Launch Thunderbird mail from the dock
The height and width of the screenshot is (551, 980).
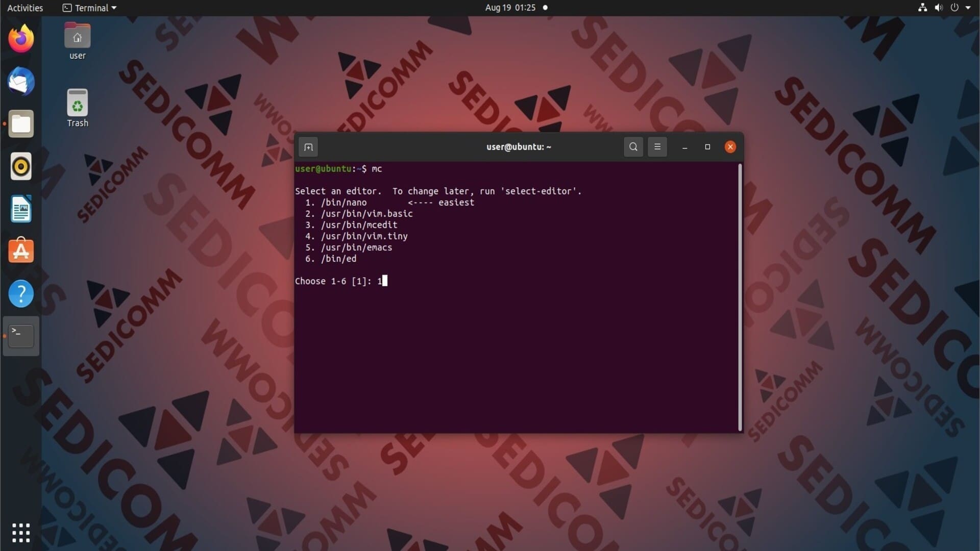(21, 82)
